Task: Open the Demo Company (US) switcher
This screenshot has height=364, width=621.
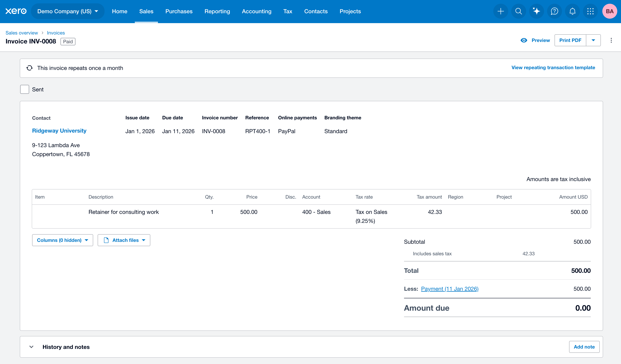Action: coord(68,11)
